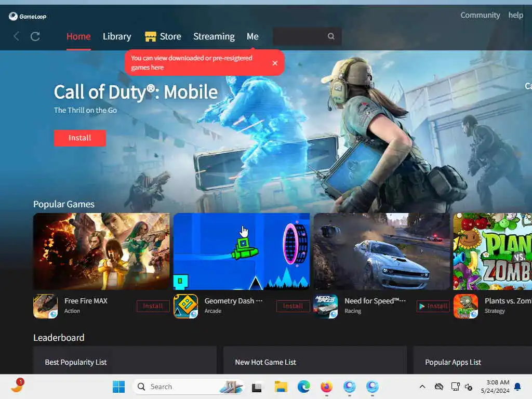Open the second GameLoop taskbar icon
This screenshot has height=399, width=532.
pyautogui.click(x=372, y=387)
